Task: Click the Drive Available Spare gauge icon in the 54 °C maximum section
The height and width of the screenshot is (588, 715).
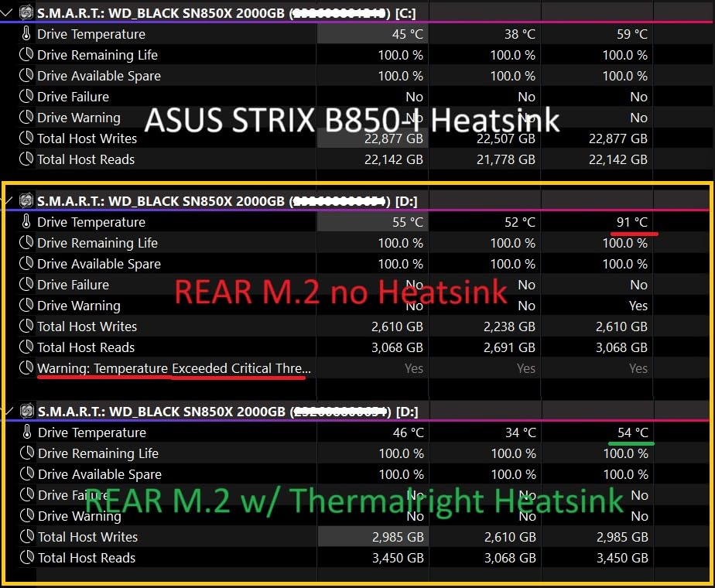Action: click(27, 474)
